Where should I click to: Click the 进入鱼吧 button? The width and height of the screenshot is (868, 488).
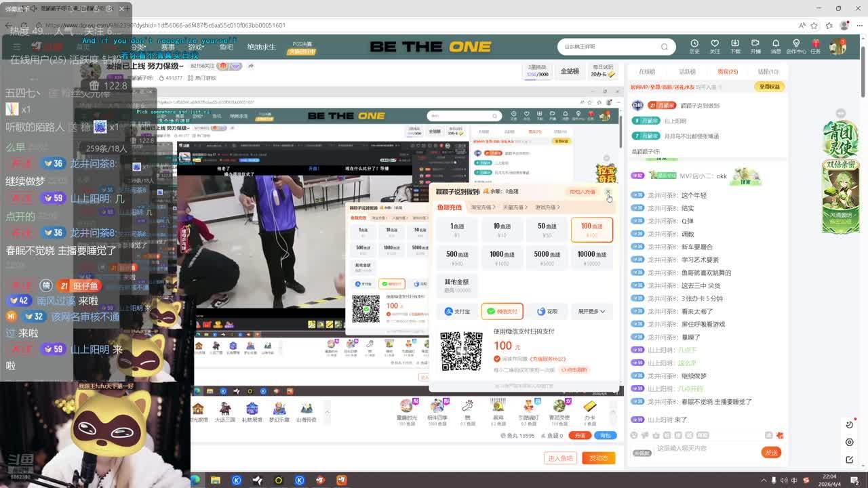(x=561, y=458)
